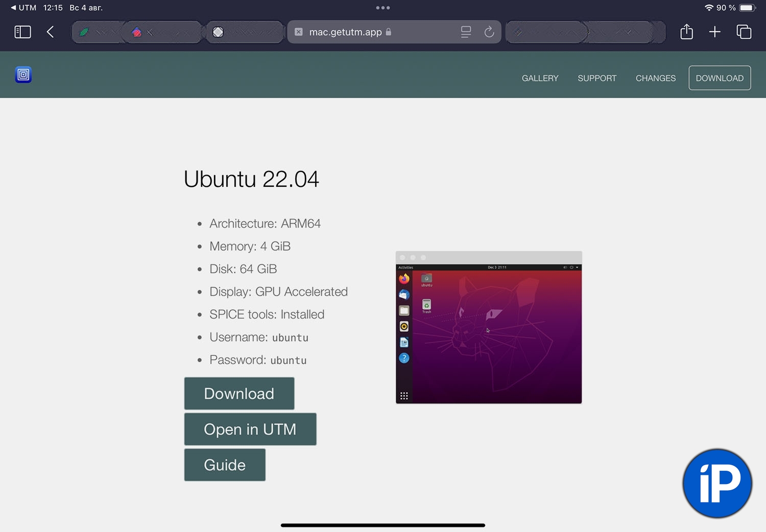Show the Safari sidebar

[x=22, y=32]
